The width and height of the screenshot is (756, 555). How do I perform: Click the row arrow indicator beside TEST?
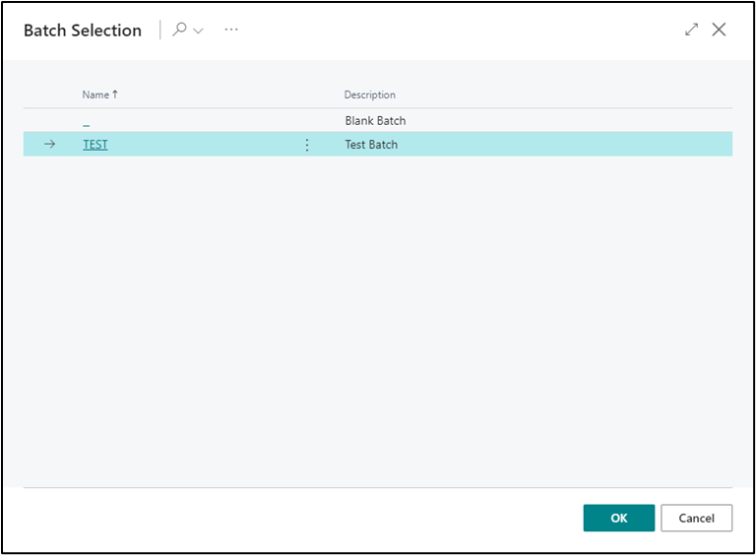(50, 145)
